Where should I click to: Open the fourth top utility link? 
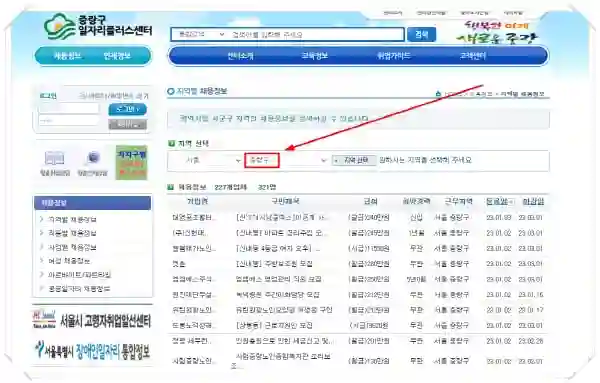[x=513, y=13]
